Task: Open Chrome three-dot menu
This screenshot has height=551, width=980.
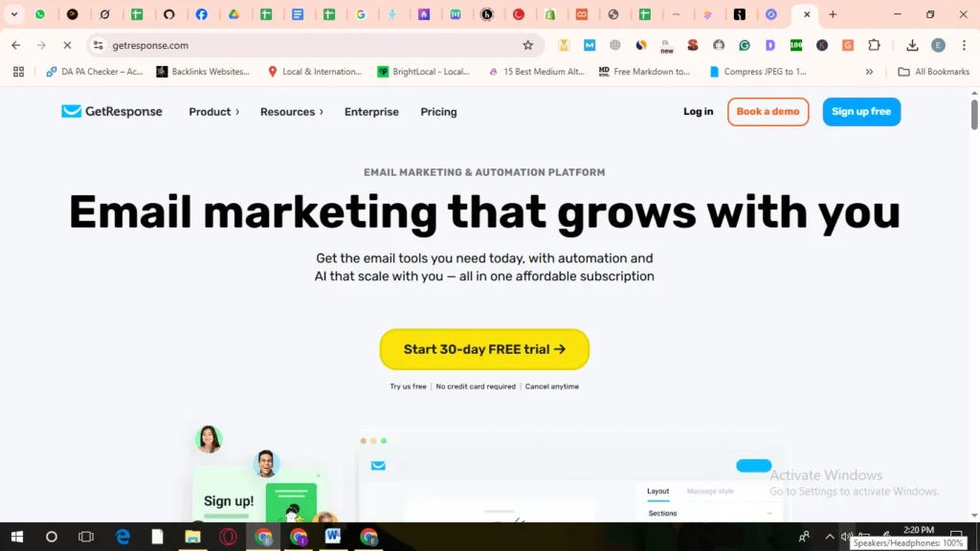Action: tap(965, 45)
